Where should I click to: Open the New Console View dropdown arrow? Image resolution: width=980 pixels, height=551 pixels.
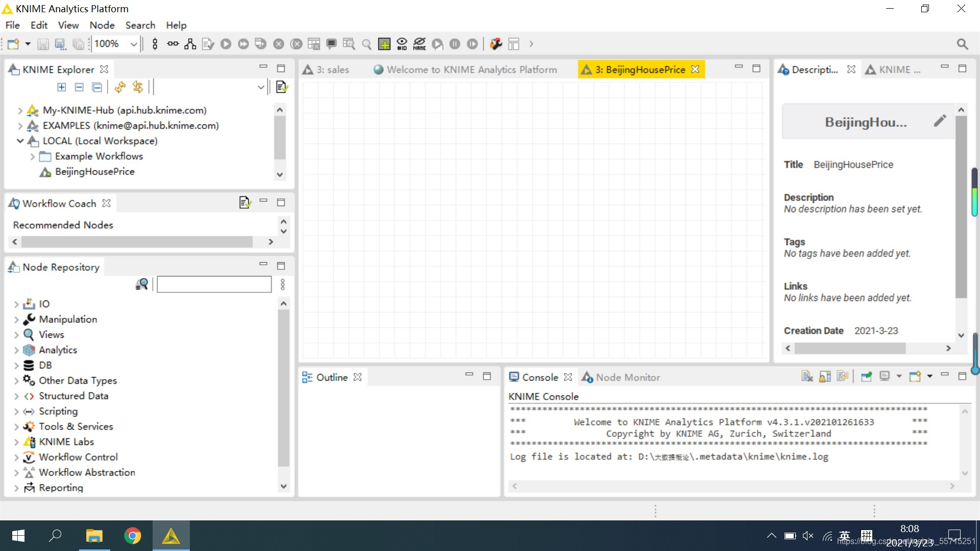pos(929,377)
